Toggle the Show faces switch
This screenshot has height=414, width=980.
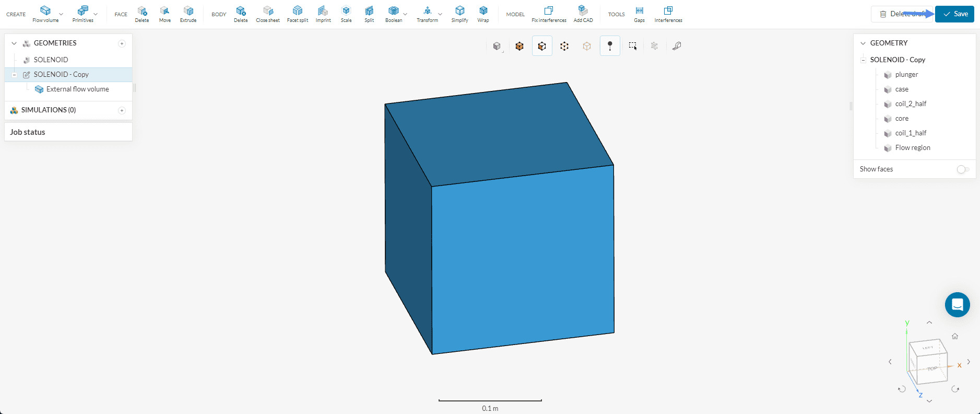pos(962,169)
